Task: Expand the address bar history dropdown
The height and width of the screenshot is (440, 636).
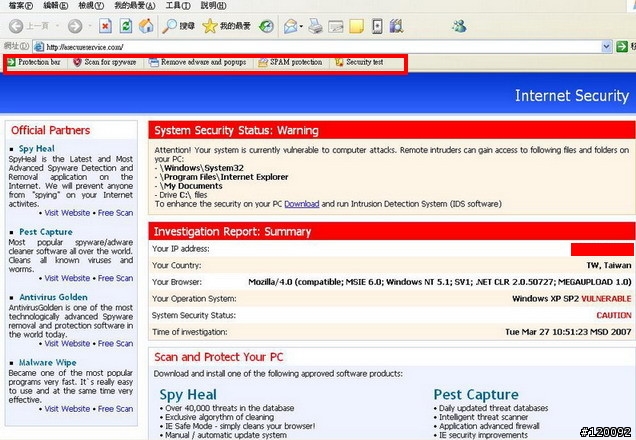Action: tap(606, 47)
